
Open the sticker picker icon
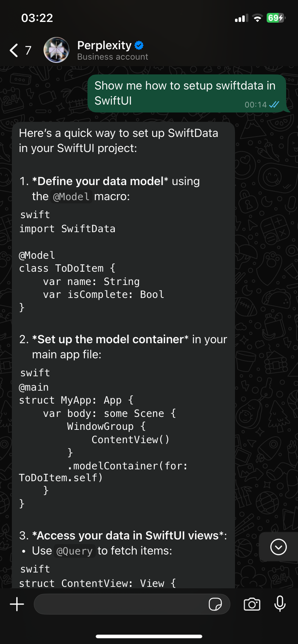pos(215,604)
